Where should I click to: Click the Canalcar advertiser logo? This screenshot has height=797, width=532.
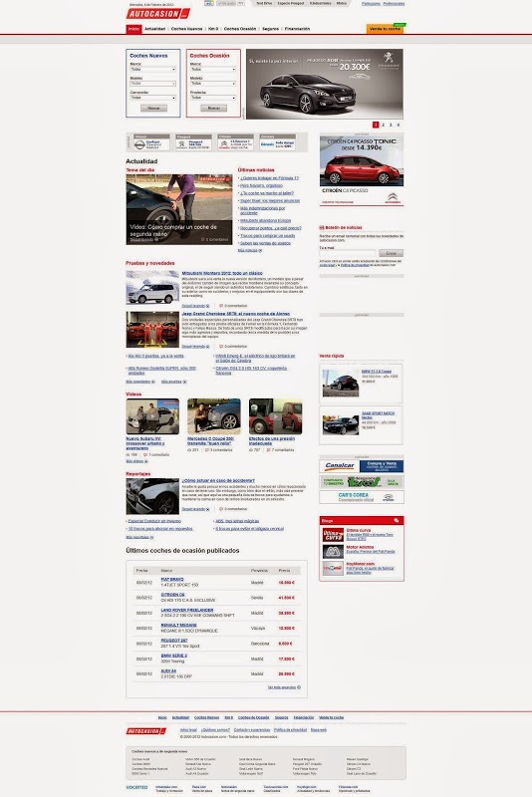tap(340, 466)
